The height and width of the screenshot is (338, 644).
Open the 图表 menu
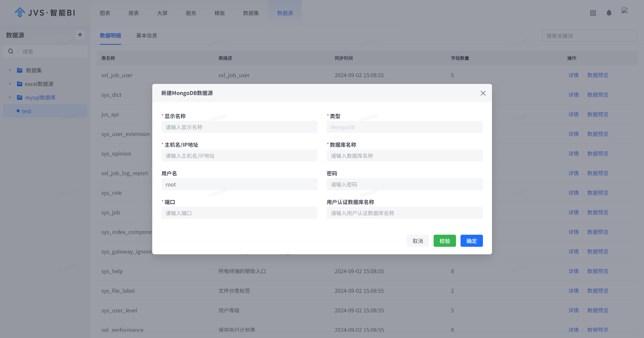click(105, 13)
